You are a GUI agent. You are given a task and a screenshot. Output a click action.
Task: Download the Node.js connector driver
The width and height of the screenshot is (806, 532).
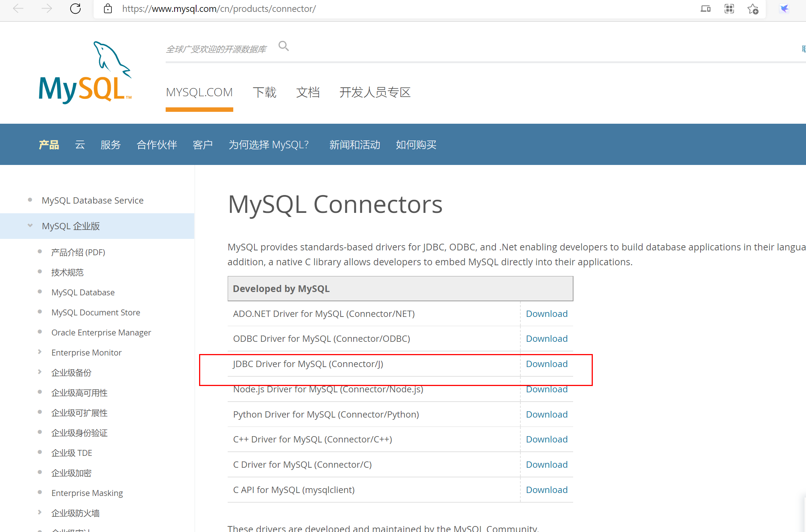click(x=547, y=389)
